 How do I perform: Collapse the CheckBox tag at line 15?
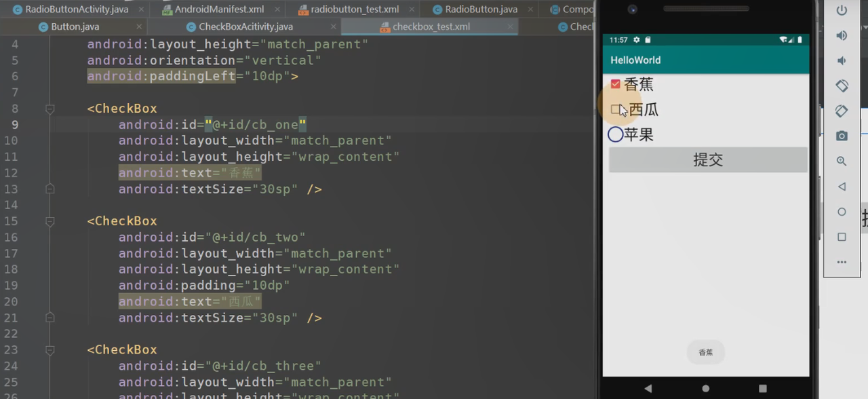50,221
